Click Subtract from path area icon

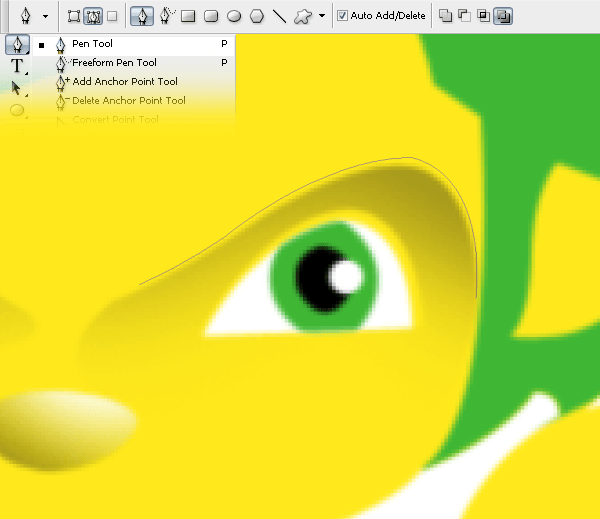pos(464,16)
